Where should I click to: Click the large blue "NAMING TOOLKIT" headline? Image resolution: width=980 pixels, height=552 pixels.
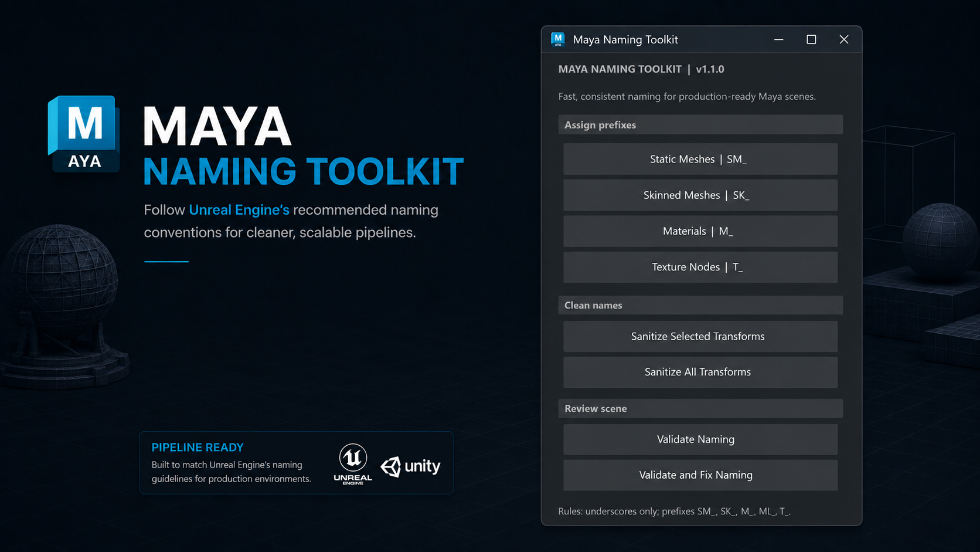(x=304, y=171)
